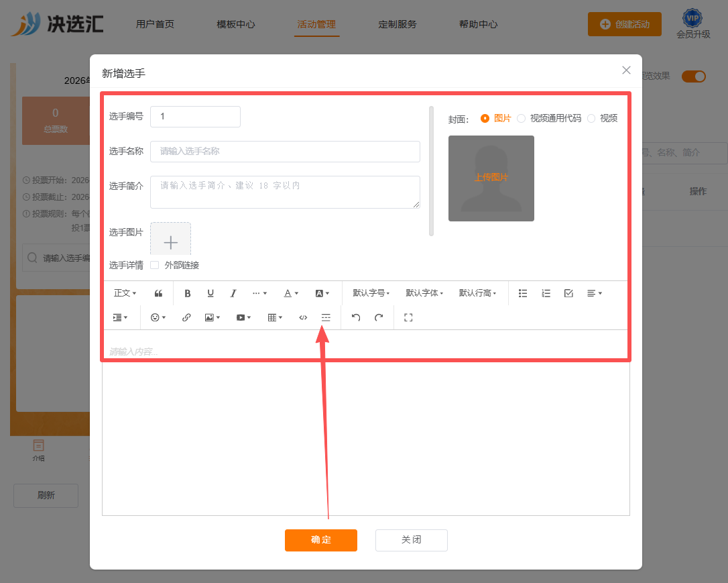Select 图片 cover type radio
Screen dimensions: 728x583
tap(485, 119)
